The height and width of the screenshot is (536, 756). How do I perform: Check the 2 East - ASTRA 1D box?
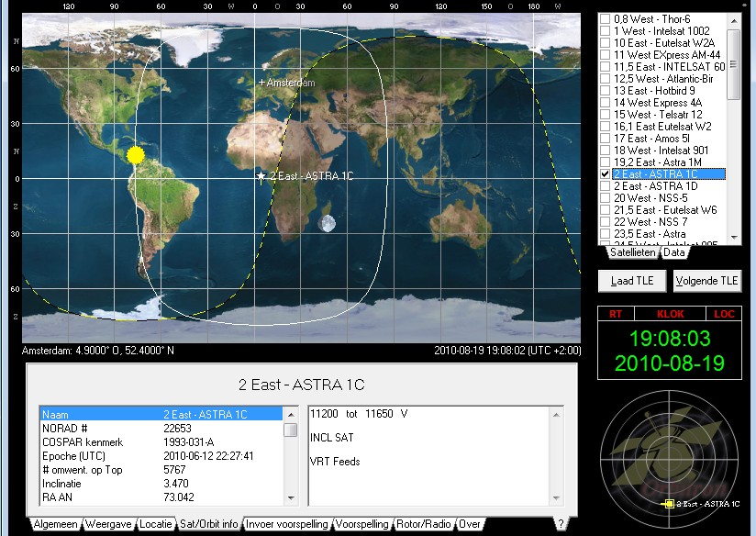605,186
